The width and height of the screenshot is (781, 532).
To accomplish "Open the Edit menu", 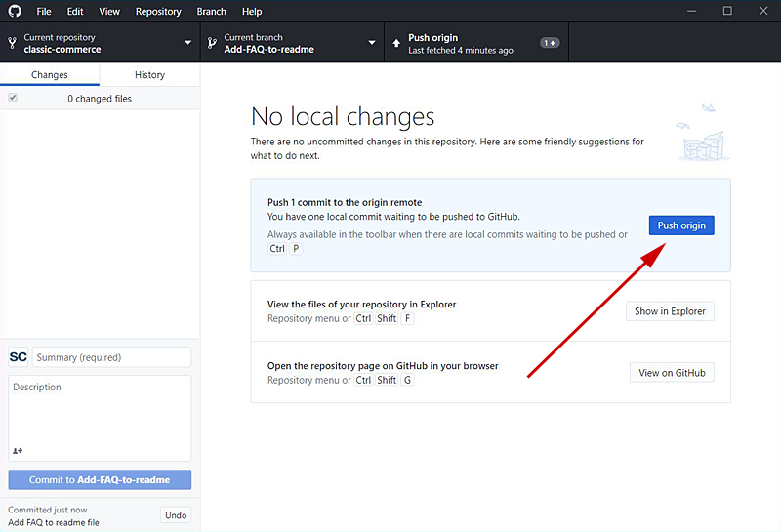I will [x=75, y=11].
